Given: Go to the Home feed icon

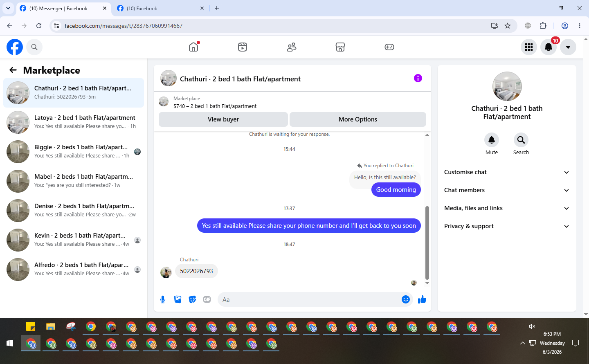Looking at the screenshot, I should 193,47.
